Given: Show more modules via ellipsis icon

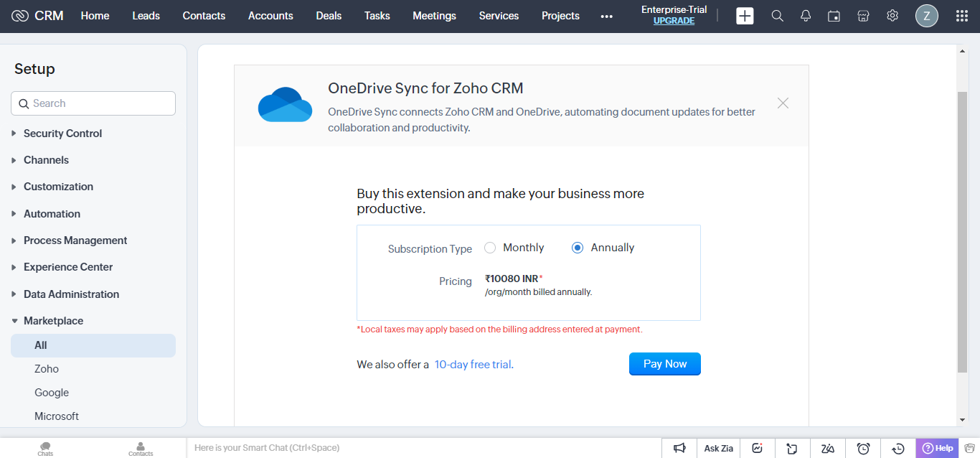Looking at the screenshot, I should (x=607, y=17).
